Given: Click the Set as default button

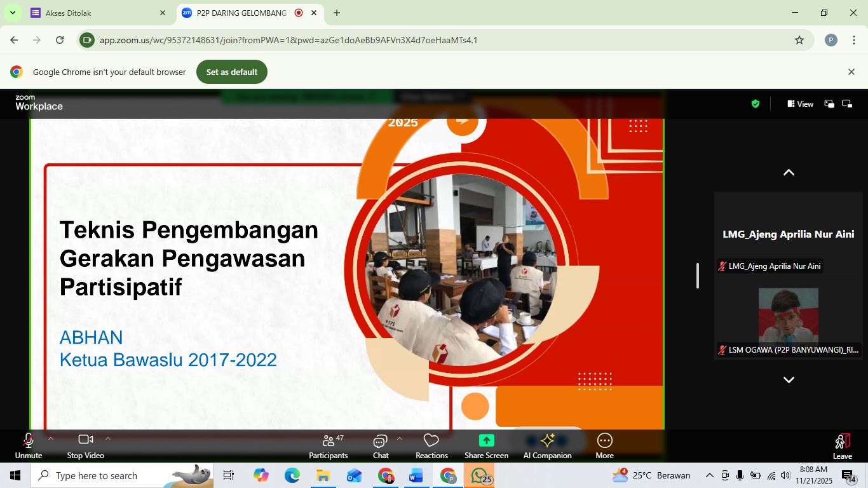Looking at the screenshot, I should 232,72.
